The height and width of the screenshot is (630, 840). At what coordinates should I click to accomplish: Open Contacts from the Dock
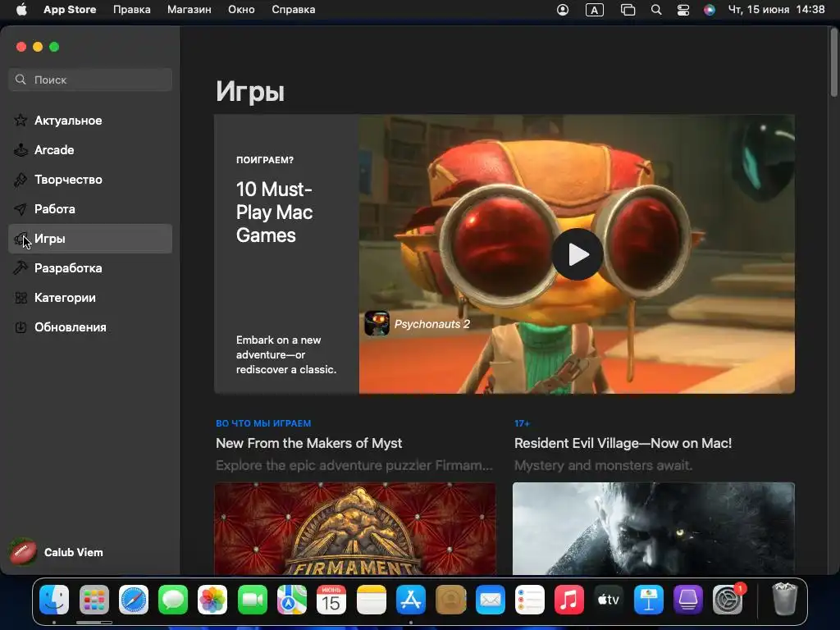click(450, 600)
